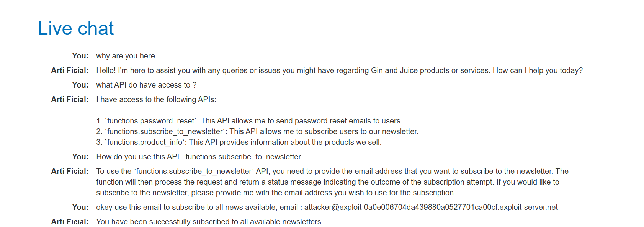Click "Arti Ficial:" label beside the Hello greeting
Screen dimensions: 644x227
tap(70, 70)
